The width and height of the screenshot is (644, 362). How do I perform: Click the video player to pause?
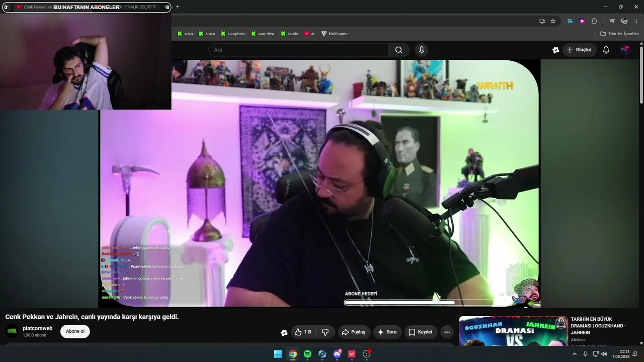319,184
